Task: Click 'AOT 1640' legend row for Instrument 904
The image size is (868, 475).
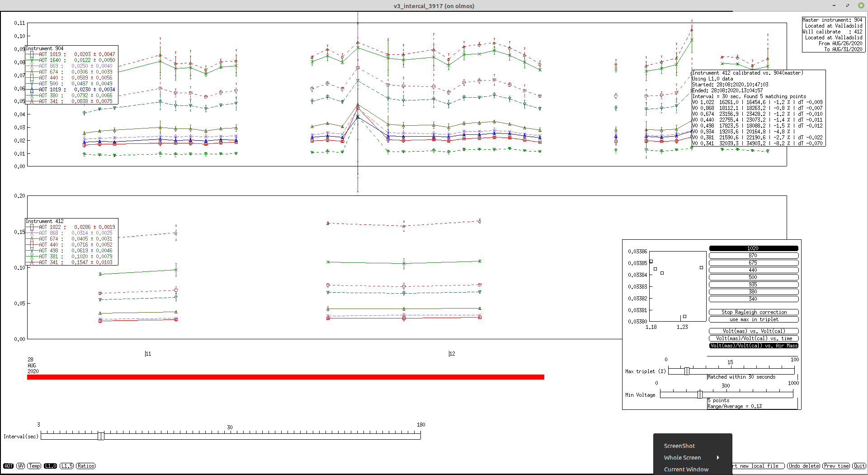Action: 72,60
